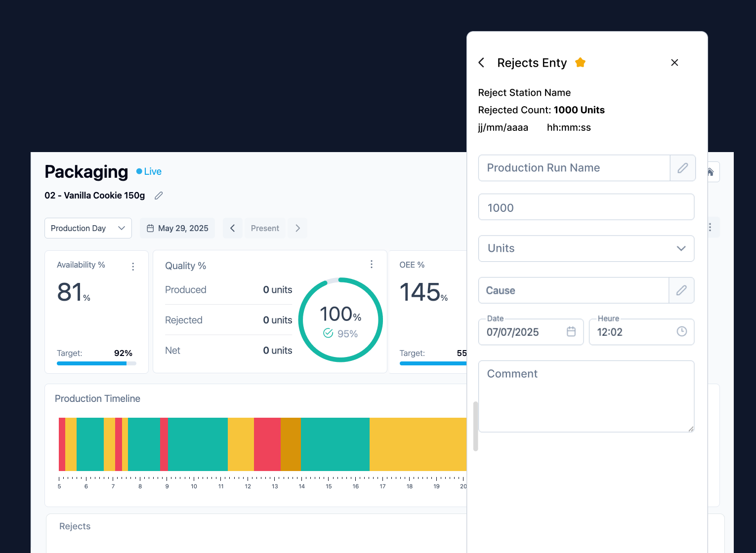Viewport: 756px width, 553px height.
Task: Edit the product name with the pencil icon
Action: coord(159,196)
